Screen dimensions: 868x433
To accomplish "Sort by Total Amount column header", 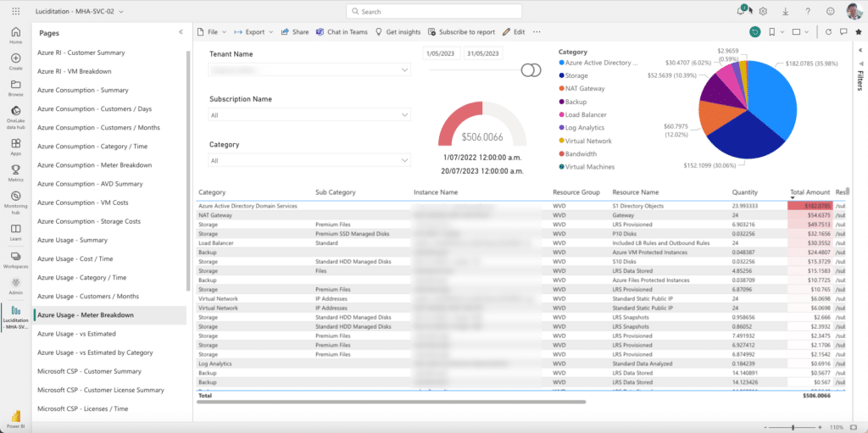I will tap(810, 192).
